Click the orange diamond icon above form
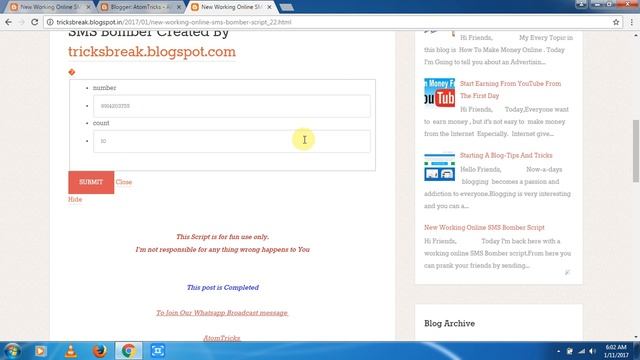Viewport: 640px width, 360px height. (72, 72)
